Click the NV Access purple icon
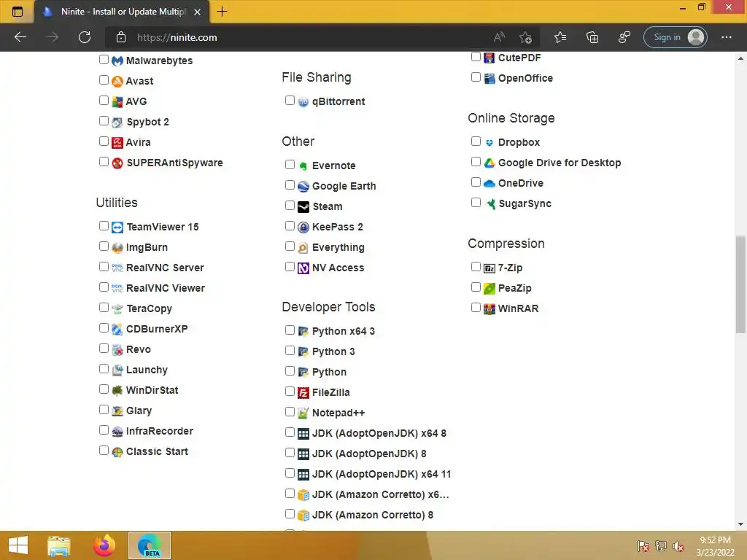 click(303, 268)
